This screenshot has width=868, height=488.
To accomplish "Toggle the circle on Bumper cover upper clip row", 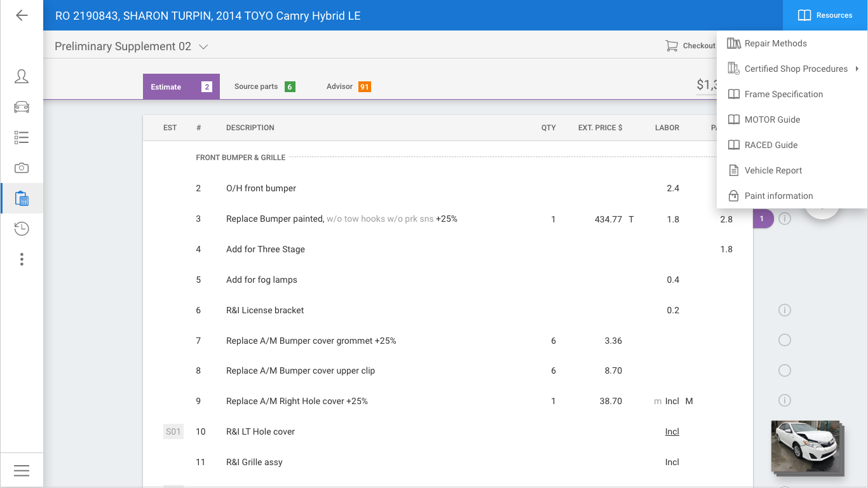I will [x=785, y=370].
